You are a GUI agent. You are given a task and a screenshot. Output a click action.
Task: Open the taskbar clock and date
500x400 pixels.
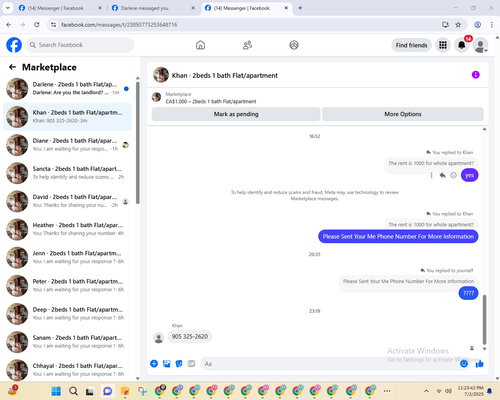click(x=470, y=391)
